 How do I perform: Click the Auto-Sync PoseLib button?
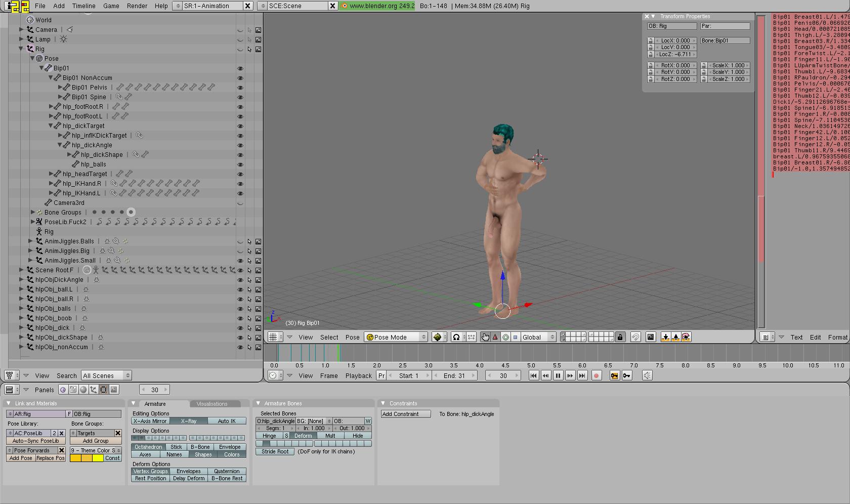click(36, 441)
